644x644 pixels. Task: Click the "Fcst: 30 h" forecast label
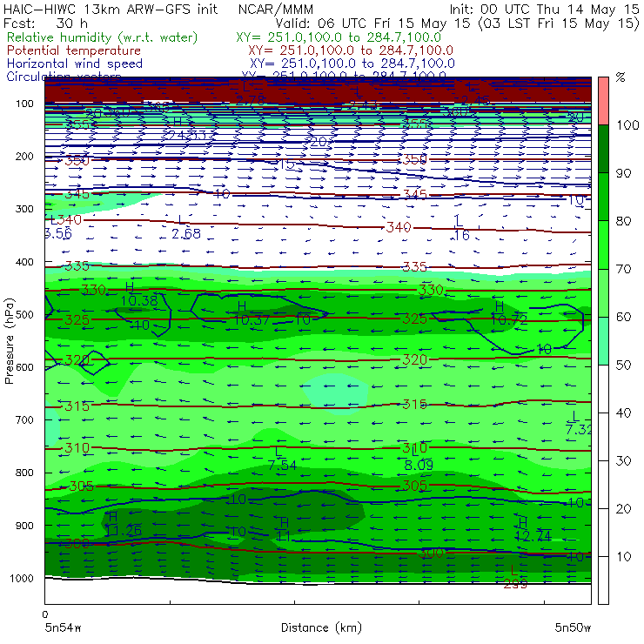point(45,23)
